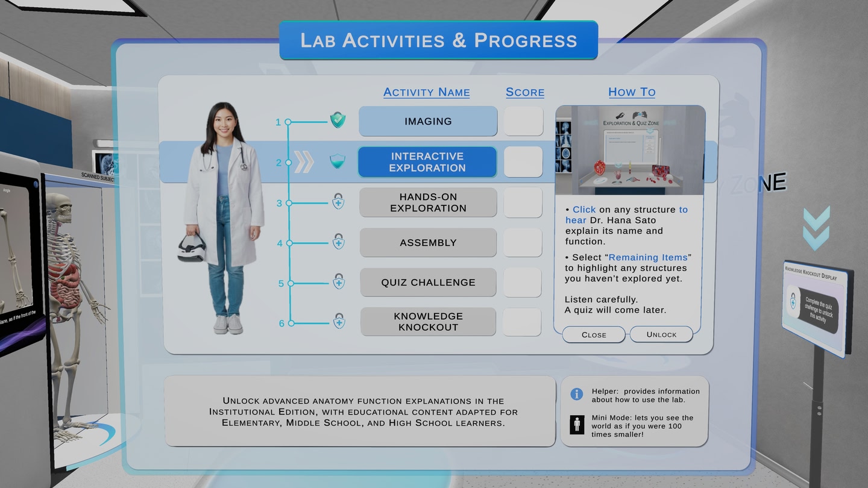The width and height of the screenshot is (868, 488).
Task: Select the Imaging activity
Action: click(x=428, y=121)
